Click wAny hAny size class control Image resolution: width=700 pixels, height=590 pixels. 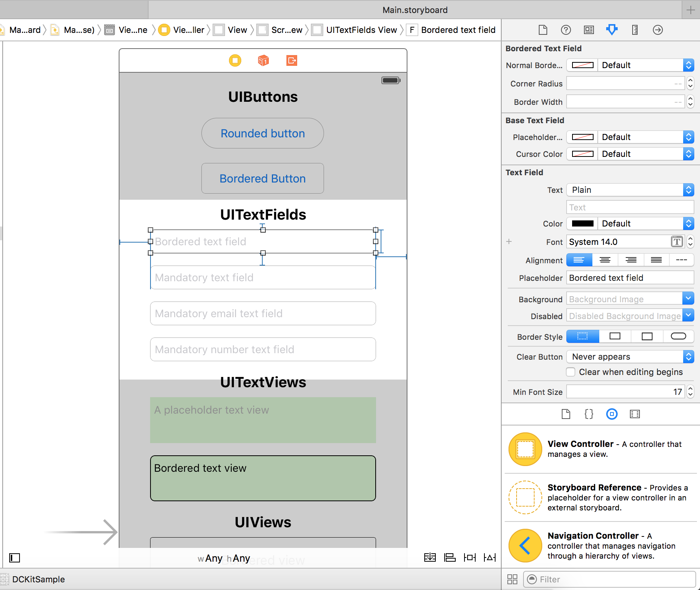tap(224, 558)
